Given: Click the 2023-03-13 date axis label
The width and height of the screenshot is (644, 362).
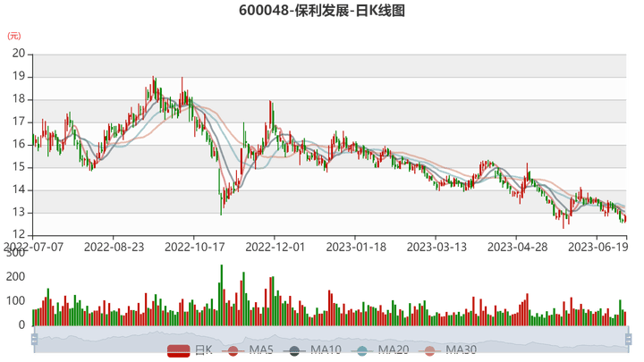Looking at the screenshot, I should 436,247.
